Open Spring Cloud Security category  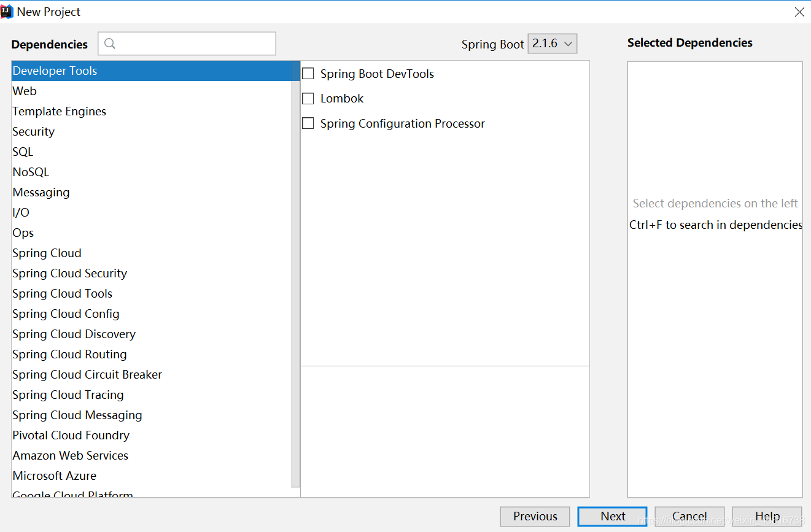coord(152,273)
